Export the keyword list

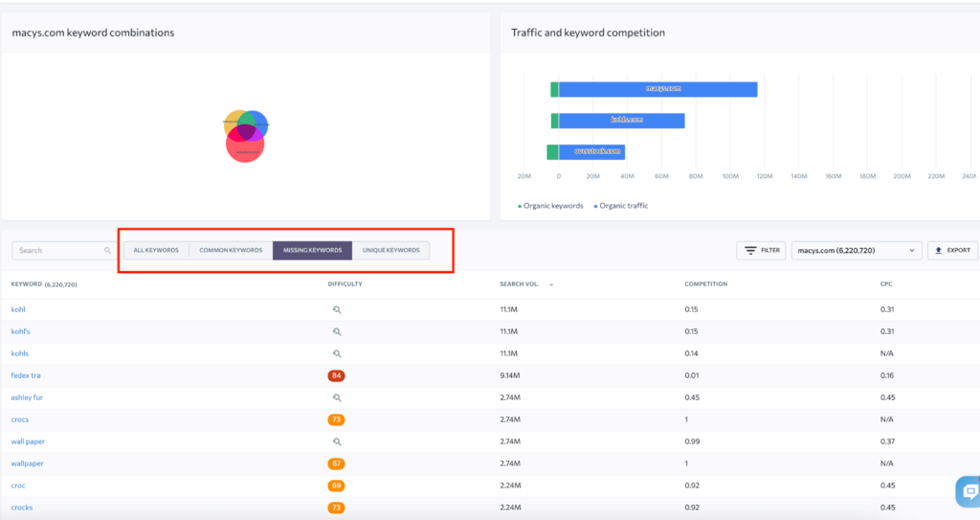(x=952, y=250)
